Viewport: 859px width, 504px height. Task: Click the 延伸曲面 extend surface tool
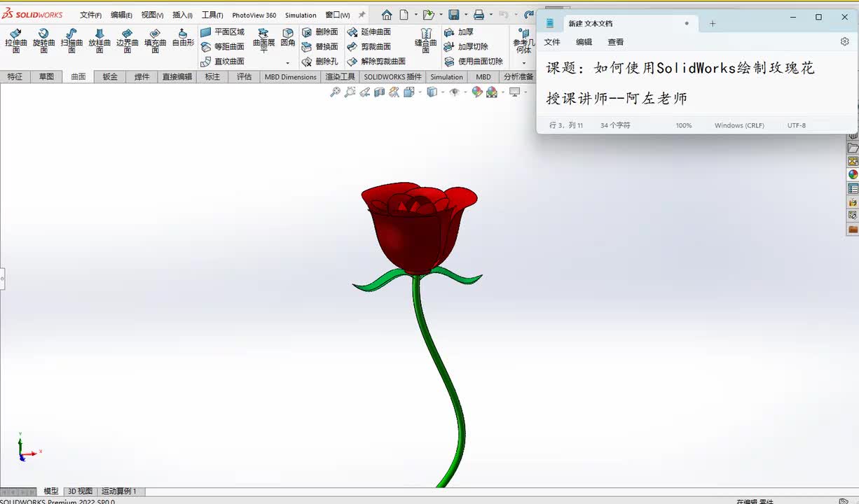coord(369,32)
